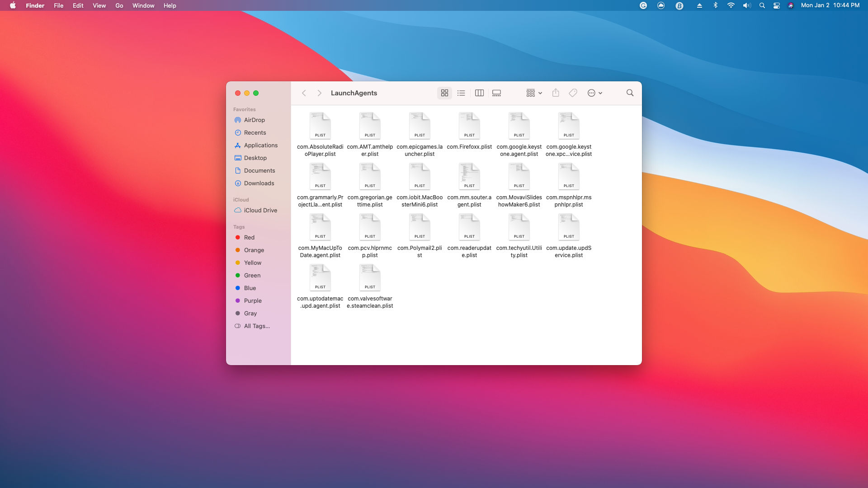
Task: Click the Share toolbar icon
Action: (556, 93)
